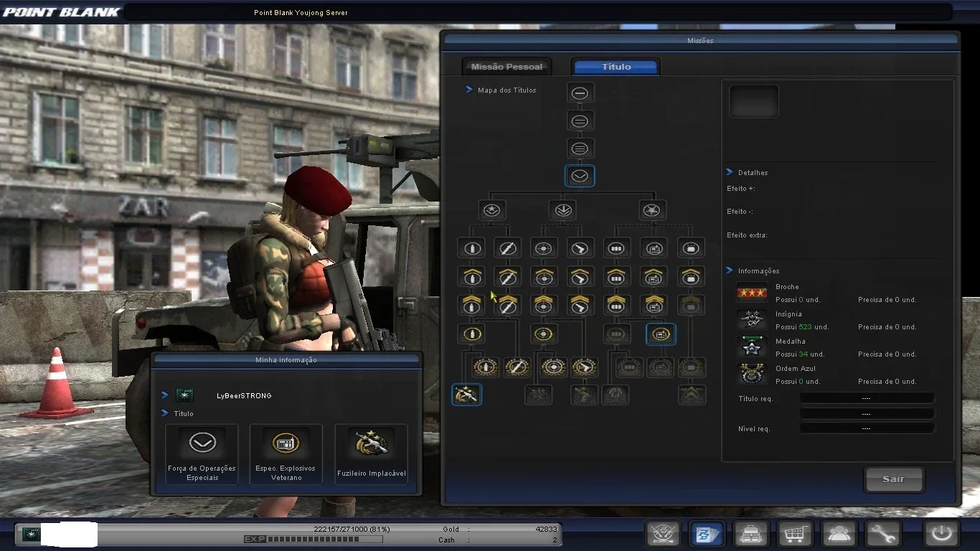This screenshot has height=551, width=980.
Task: Click the Sair button
Action: click(893, 479)
